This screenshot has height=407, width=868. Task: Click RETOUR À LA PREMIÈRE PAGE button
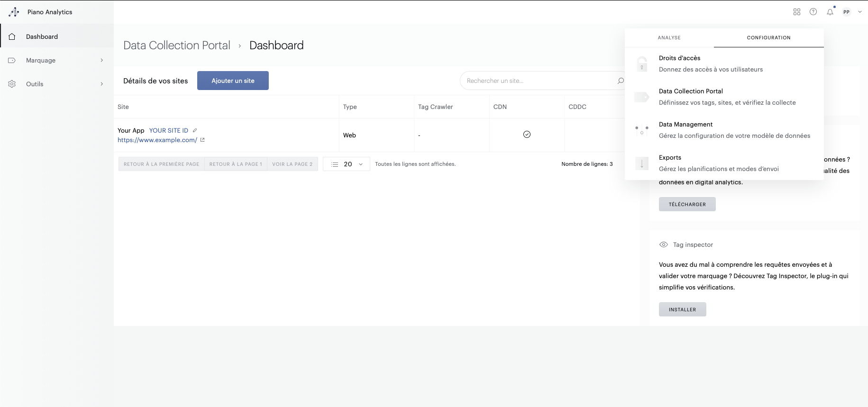162,164
